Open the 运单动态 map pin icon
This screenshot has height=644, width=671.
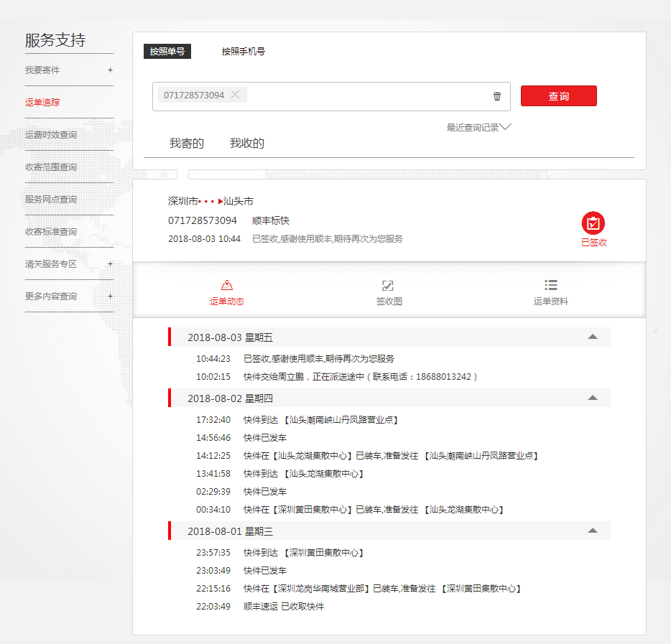pos(227,285)
